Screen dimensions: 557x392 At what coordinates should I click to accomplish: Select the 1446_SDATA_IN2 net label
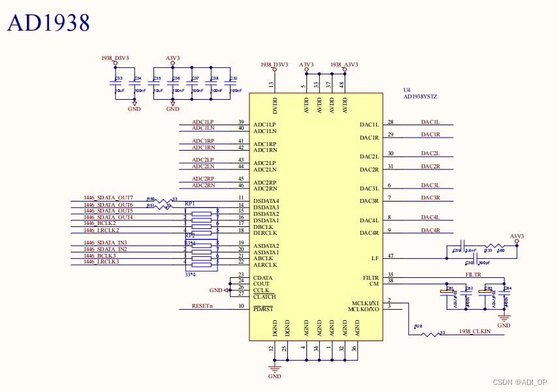106,249
